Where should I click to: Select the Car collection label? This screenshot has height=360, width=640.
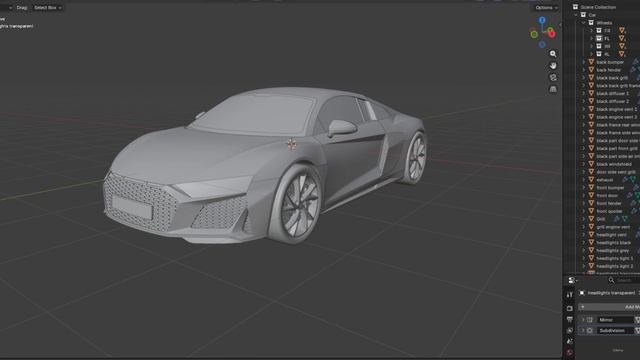(x=592, y=15)
